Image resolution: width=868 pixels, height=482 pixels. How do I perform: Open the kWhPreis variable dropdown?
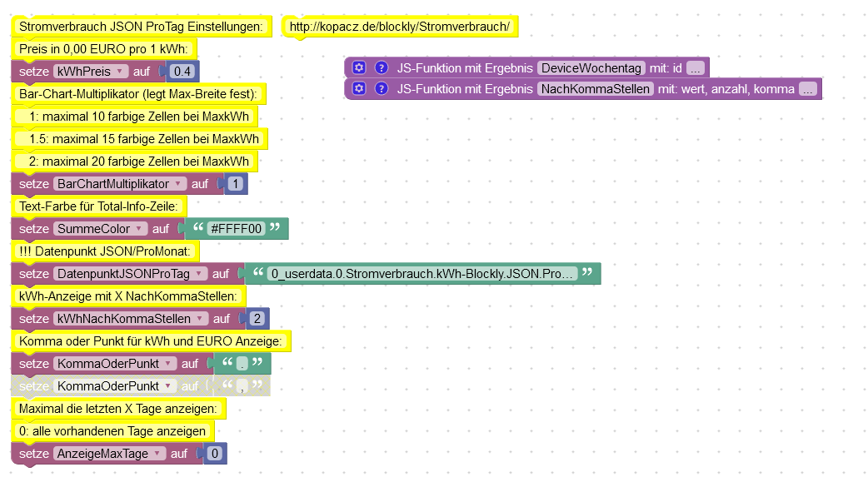(120, 72)
